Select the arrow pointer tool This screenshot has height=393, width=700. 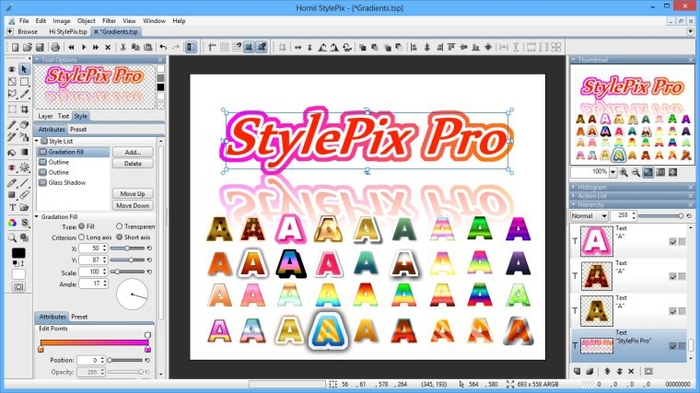[x=24, y=69]
